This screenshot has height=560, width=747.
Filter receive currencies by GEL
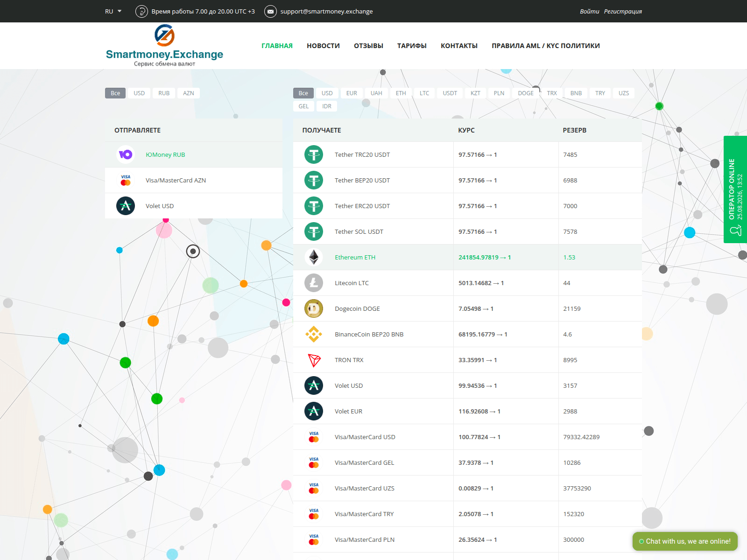click(x=303, y=106)
